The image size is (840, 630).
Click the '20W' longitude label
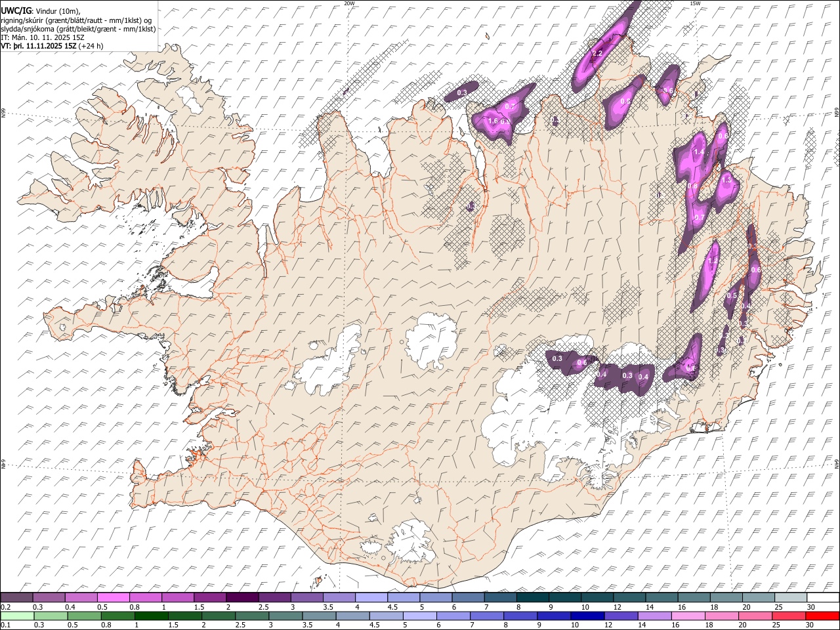[349, 3]
